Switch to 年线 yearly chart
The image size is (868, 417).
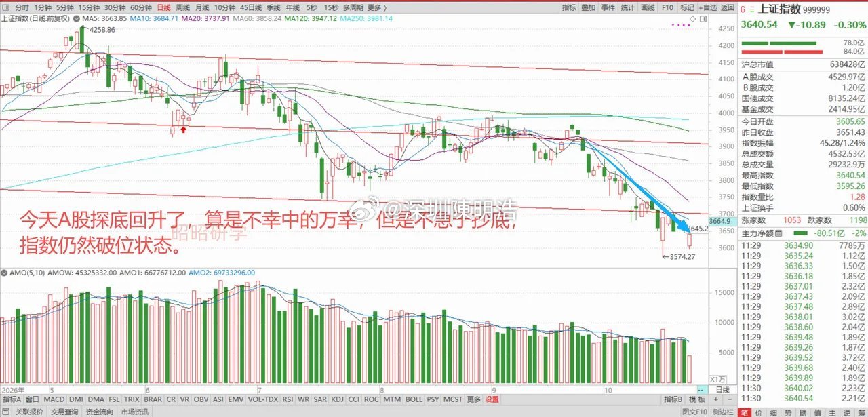tap(293, 7)
